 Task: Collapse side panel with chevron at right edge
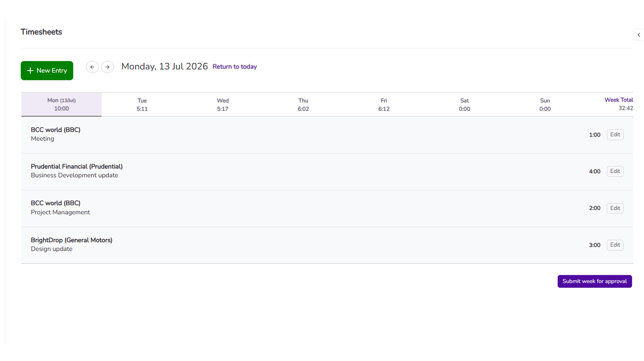[638, 35]
